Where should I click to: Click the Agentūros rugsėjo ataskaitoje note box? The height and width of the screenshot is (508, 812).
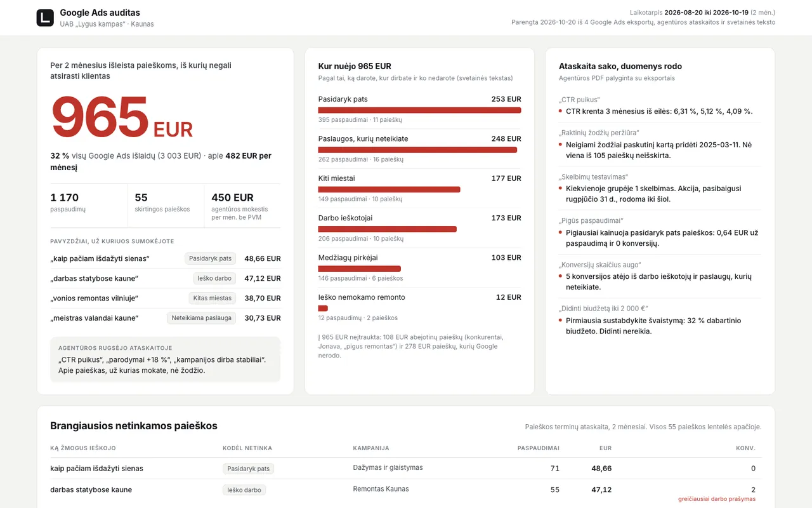pos(165,359)
